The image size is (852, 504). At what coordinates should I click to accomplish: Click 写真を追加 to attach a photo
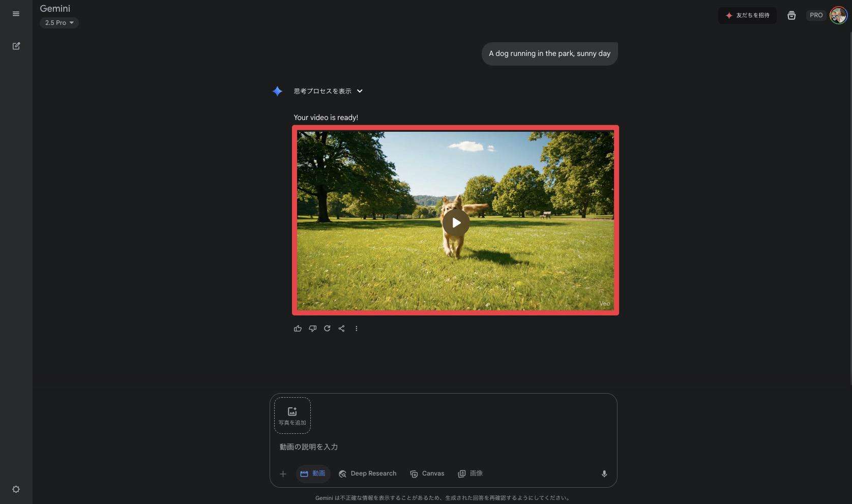click(x=292, y=416)
